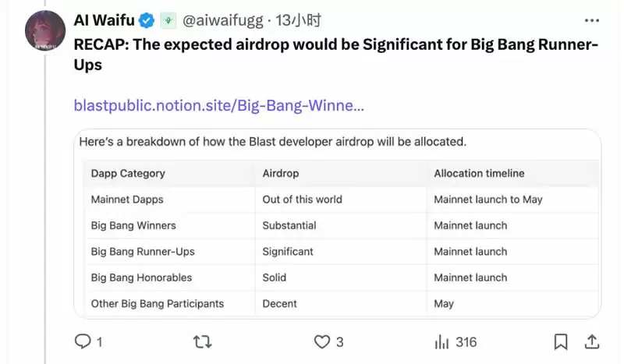The image size is (624, 364).
Task: Open AI Waifu's profile avatar
Action: (x=45, y=30)
